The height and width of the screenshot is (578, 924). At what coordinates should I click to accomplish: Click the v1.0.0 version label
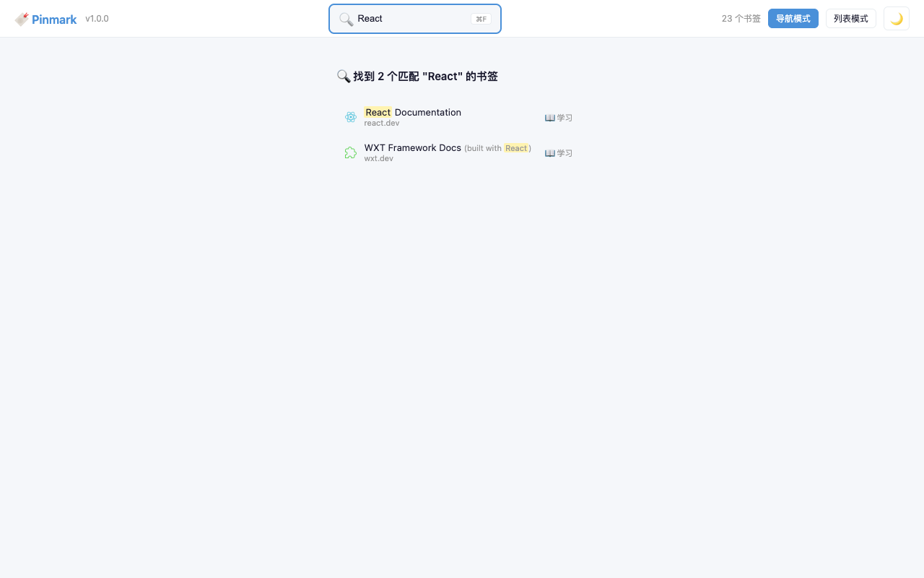(97, 19)
